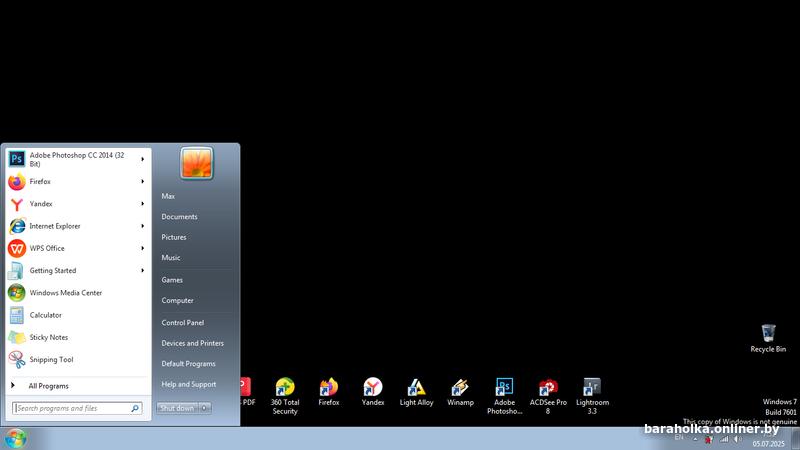The image size is (800, 450).
Task: Launch Firefox from the Start menu list
Action: pos(77,182)
